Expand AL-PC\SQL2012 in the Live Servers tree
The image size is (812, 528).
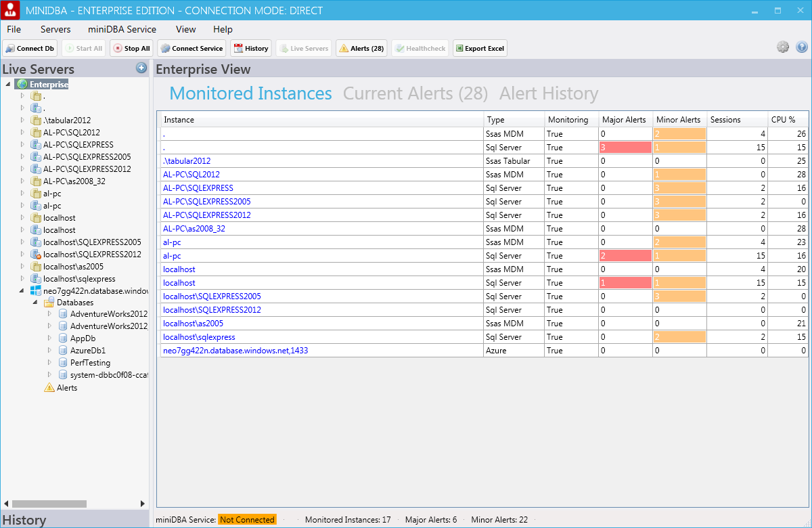click(22, 132)
